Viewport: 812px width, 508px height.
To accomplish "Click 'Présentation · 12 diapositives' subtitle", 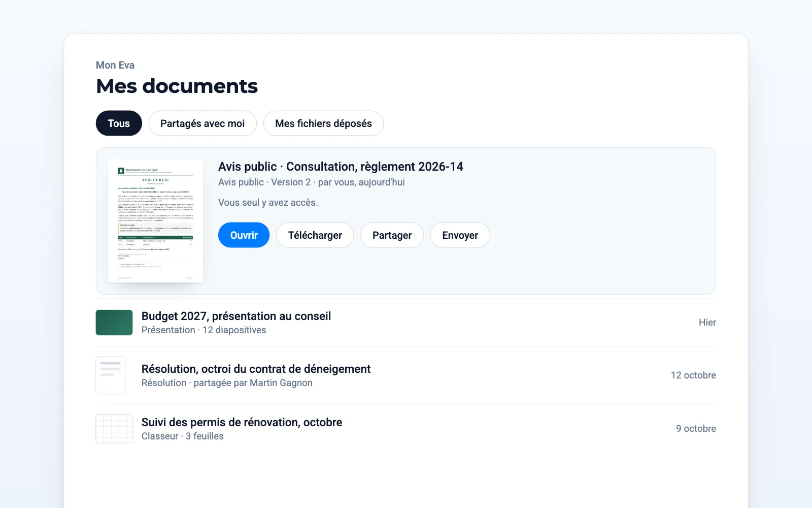I will (x=204, y=330).
